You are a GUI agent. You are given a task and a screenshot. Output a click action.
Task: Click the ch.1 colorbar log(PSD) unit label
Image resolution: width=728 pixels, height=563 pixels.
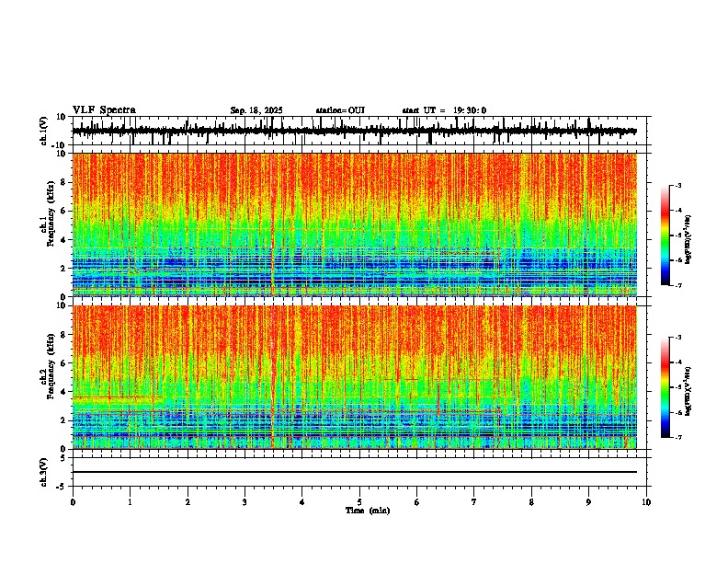click(688, 240)
